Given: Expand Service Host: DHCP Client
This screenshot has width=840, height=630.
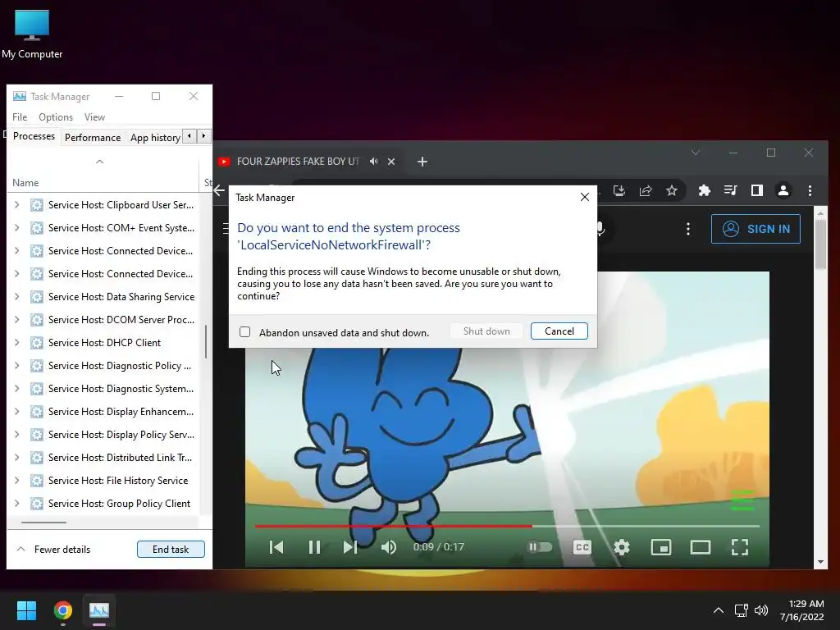Looking at the screenshot, I should point(16,343).
